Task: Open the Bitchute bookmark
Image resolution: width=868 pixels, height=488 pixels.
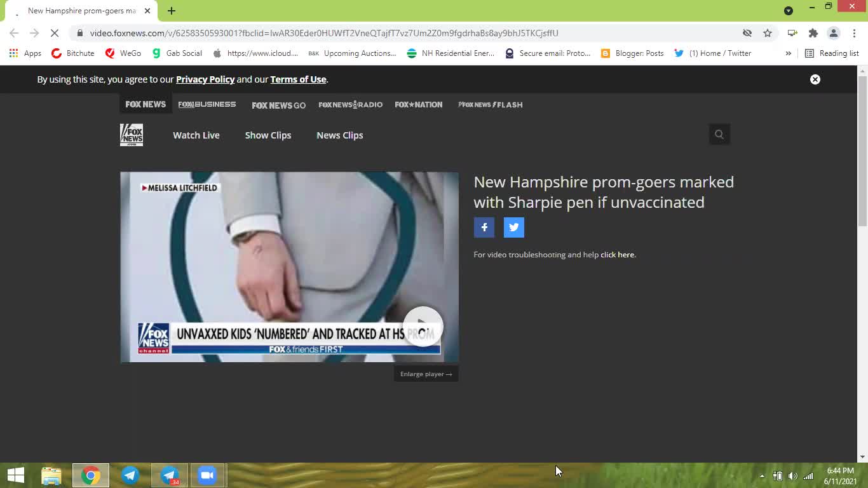Action: [73, 53]
